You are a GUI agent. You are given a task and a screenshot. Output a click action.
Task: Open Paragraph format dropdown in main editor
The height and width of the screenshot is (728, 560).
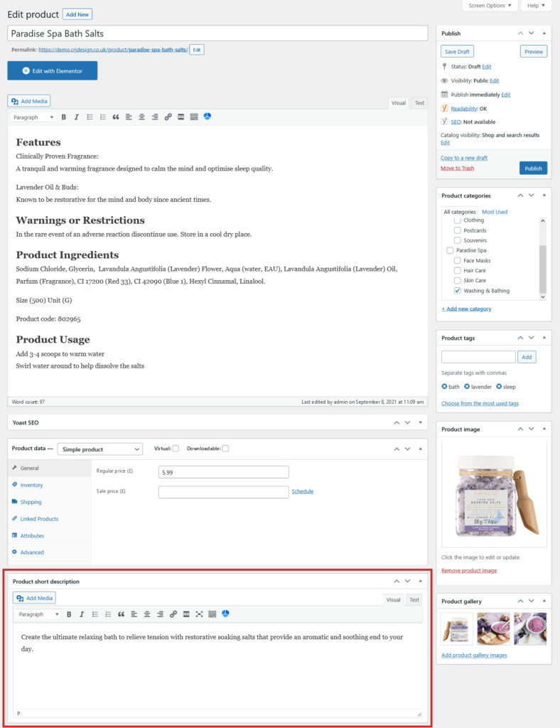tap(33, 117)
